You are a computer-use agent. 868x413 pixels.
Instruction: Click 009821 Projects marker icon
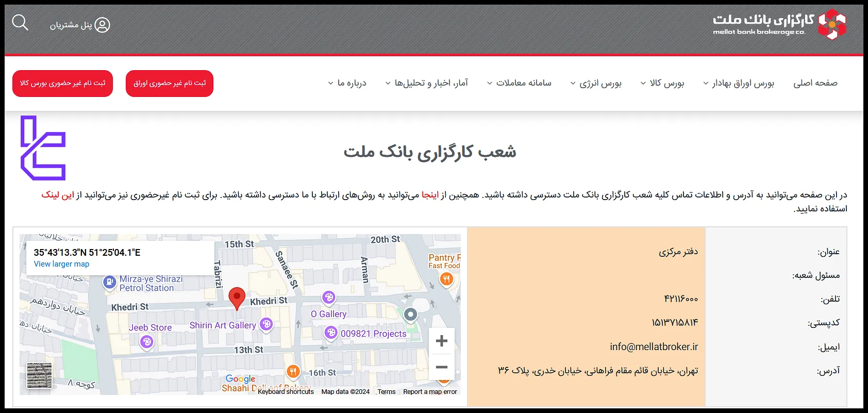[x=331, y=333]
